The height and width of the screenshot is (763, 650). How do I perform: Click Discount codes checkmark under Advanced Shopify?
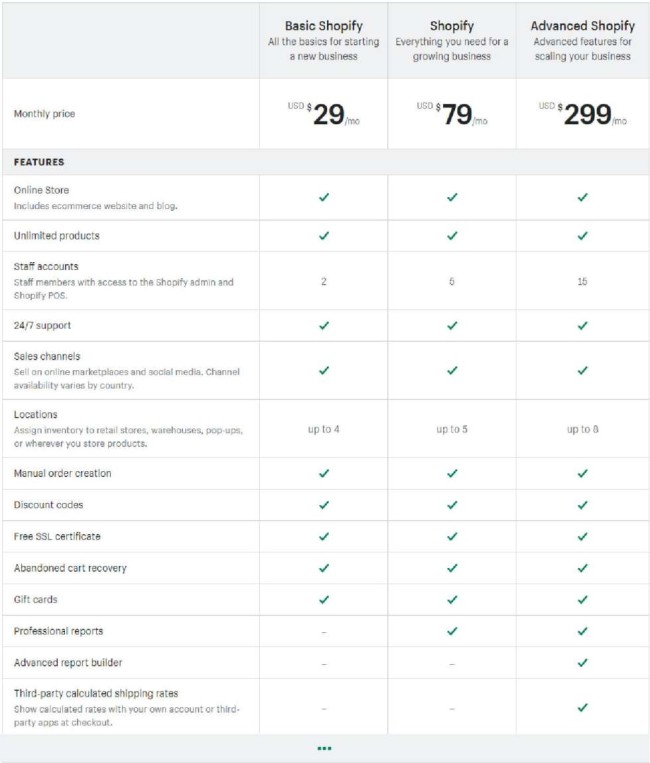pos(582,505)
